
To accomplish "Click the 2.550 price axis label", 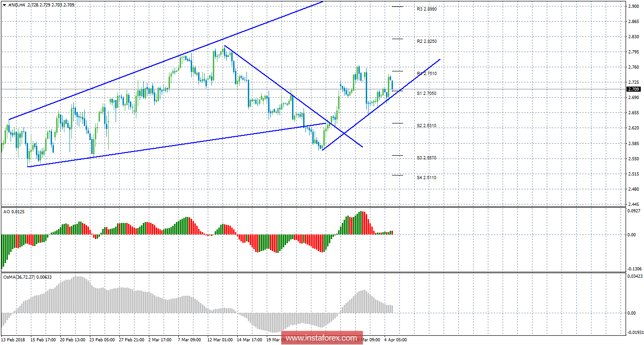I will coord(633,159).
